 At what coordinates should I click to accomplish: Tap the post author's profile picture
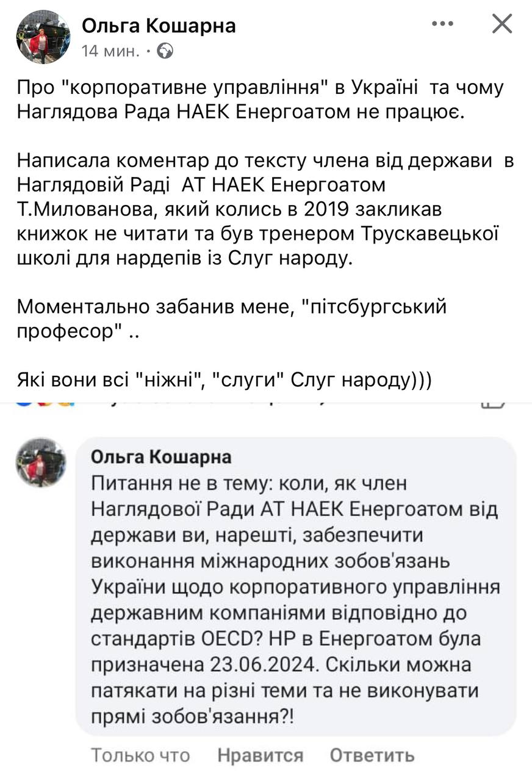tap(43, 36)
